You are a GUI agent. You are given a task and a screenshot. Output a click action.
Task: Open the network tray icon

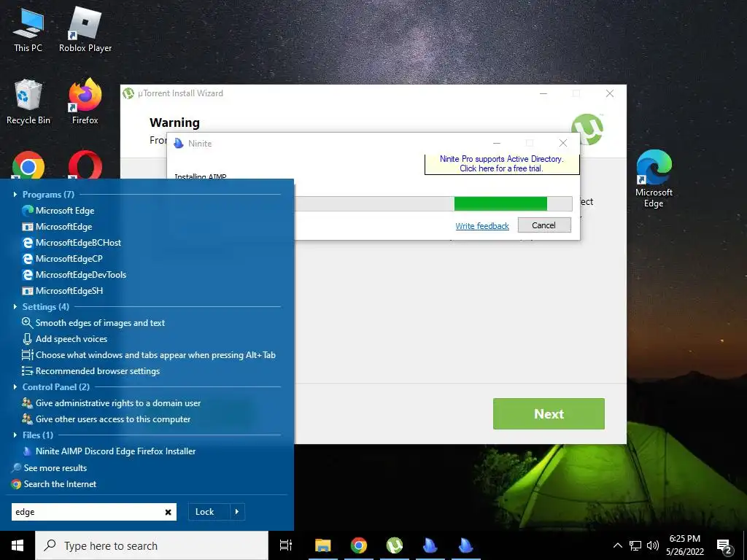tap(635, 545)
